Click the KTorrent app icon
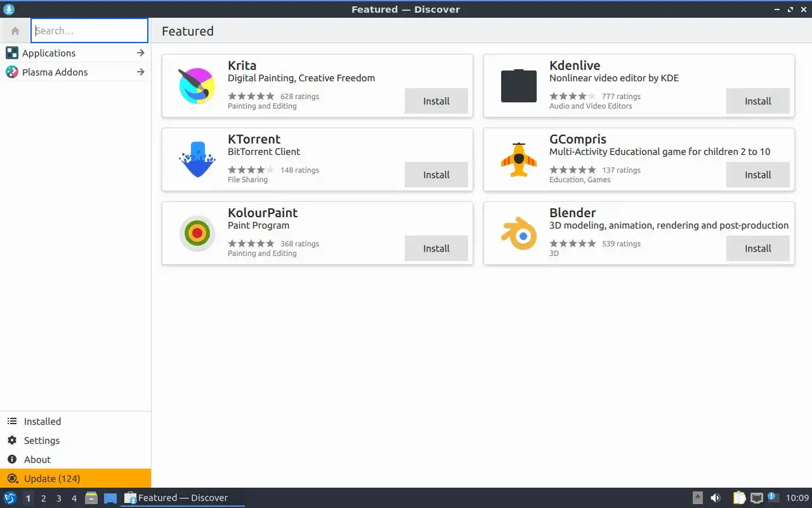 coord(197,159)
